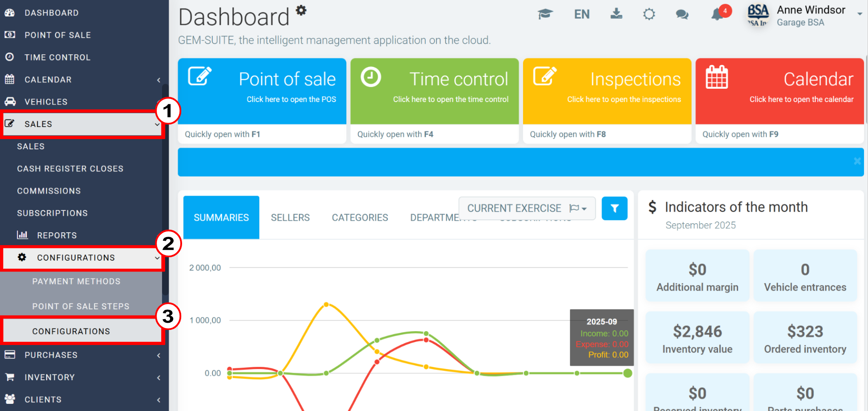The width and height of the screenshot is (868, 411).
Task: Click the Vehicles car icon
Action: tap(9, 101)
